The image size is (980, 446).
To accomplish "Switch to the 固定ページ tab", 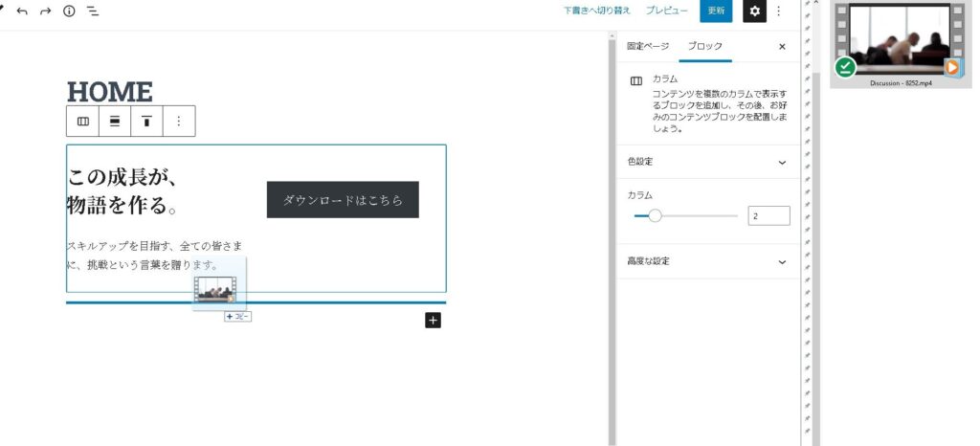I will [648, 46].
